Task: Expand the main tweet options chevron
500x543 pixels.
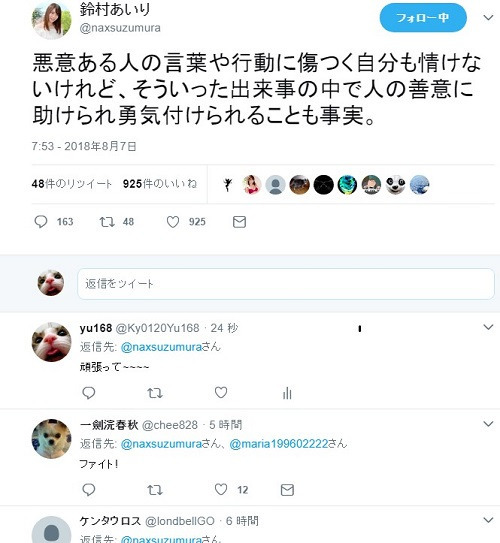Action: click(x=488, y=18)
